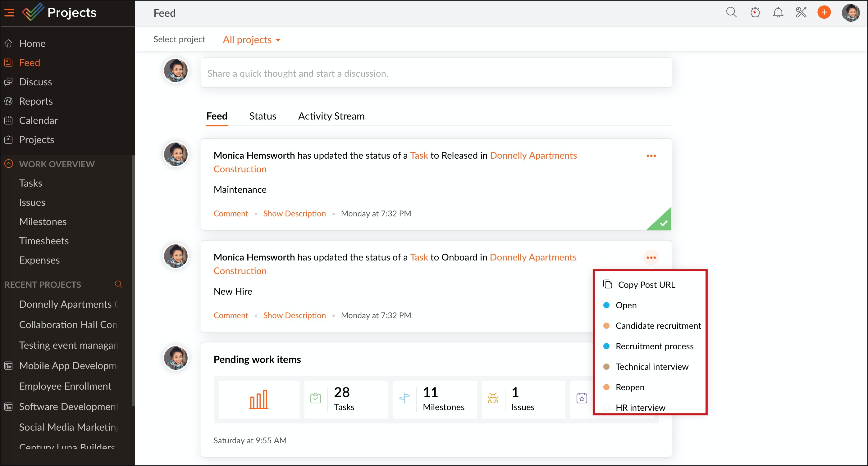Click the blue dot beside Recruitment process
The height and width of the screenshot is (466, 868).
606,346
